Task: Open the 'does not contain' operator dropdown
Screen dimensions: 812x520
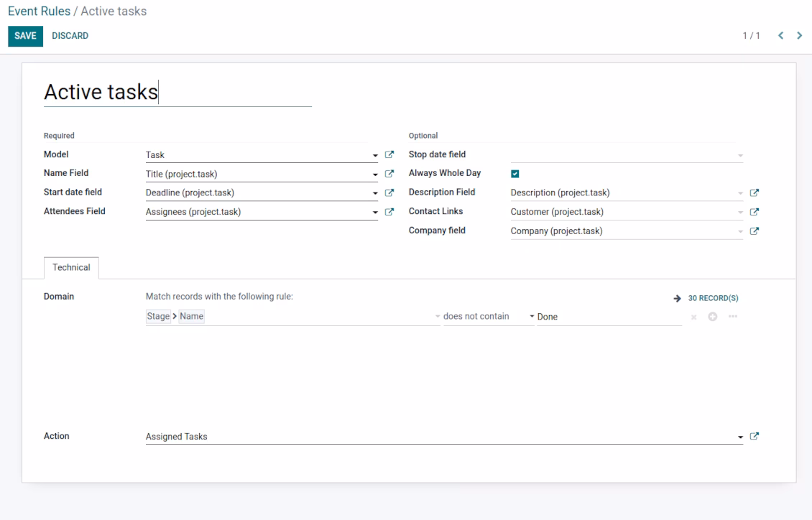Action: pos(489,316)
